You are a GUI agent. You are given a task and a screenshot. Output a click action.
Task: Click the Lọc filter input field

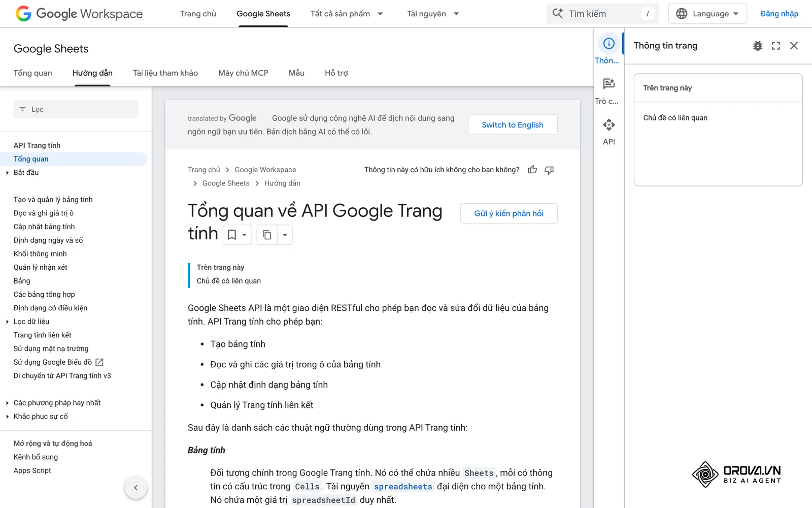tap(76, 109)
